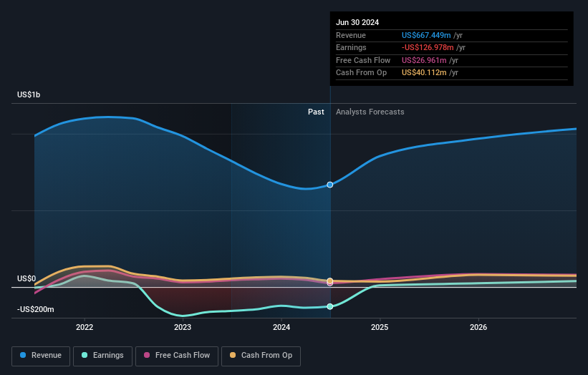Image resolution: width=588 pixels, height=375 pixels.
Task: Click the Revenue row label in tooltip
Action: click(x=351, y=35)
